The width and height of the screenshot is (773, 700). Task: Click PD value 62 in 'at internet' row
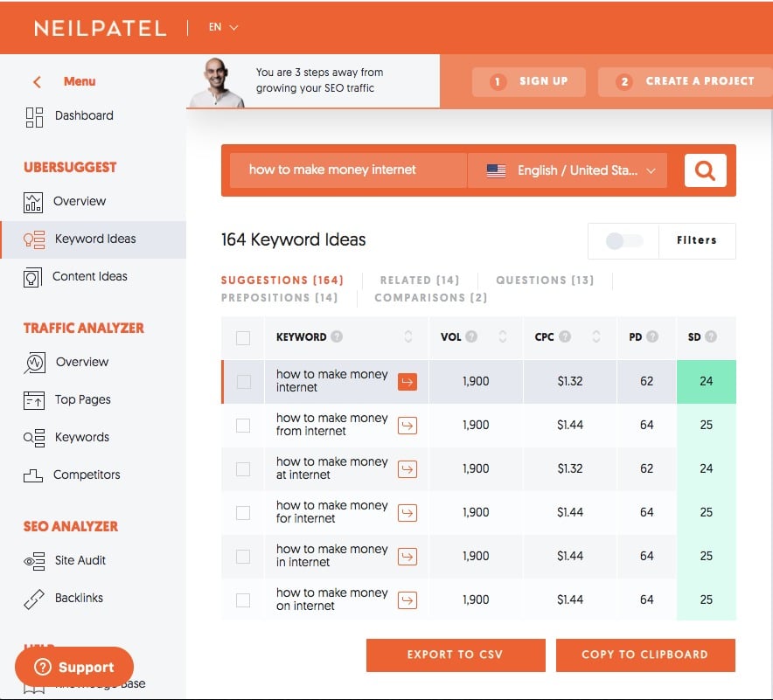tap(646, 469)
